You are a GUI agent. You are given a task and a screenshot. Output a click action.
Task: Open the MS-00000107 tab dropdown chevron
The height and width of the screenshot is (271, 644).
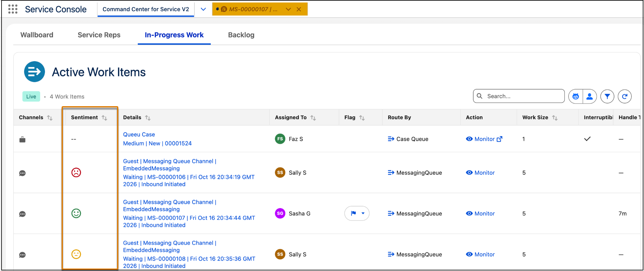[x=288, y=9]
